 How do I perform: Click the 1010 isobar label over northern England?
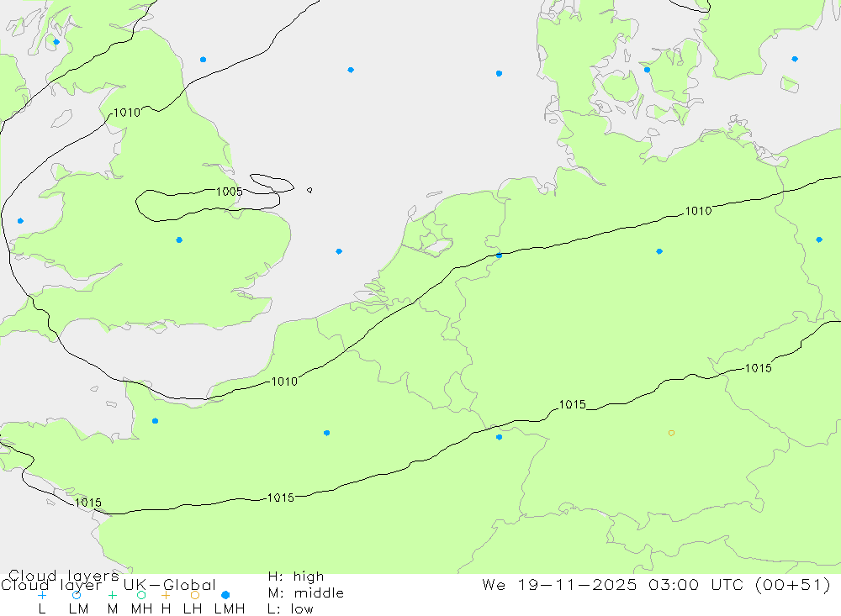click(127, 113)
